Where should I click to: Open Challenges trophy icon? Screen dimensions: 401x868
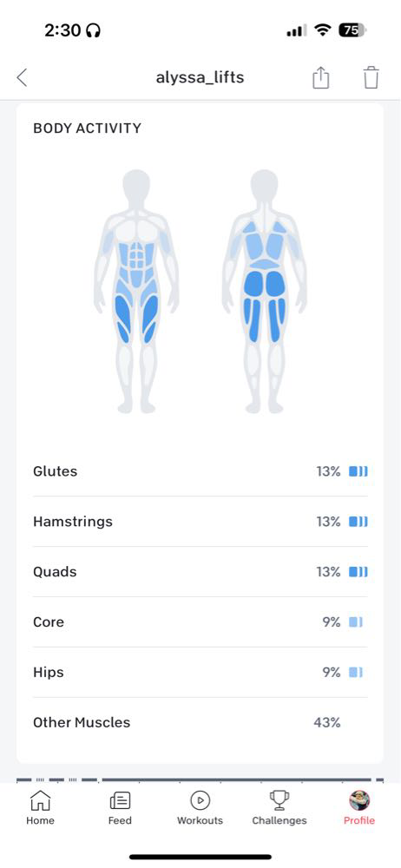pyautogui.click(x=279, y=800)
